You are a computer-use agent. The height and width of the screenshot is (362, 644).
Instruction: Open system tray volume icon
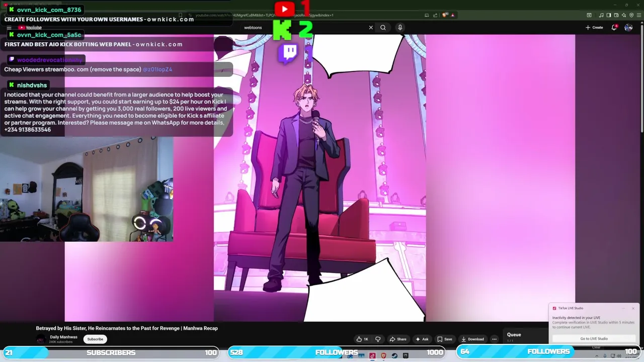619,356
